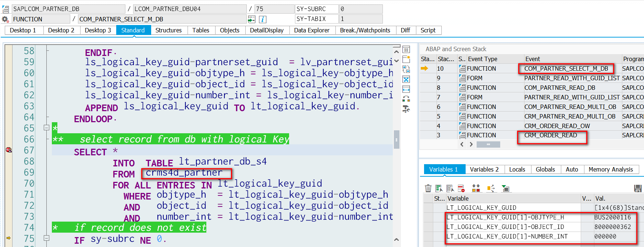644x247 pixels.
Task: Click the stack table horizontal scrollbar thumb
Action: tap(488, 144)
